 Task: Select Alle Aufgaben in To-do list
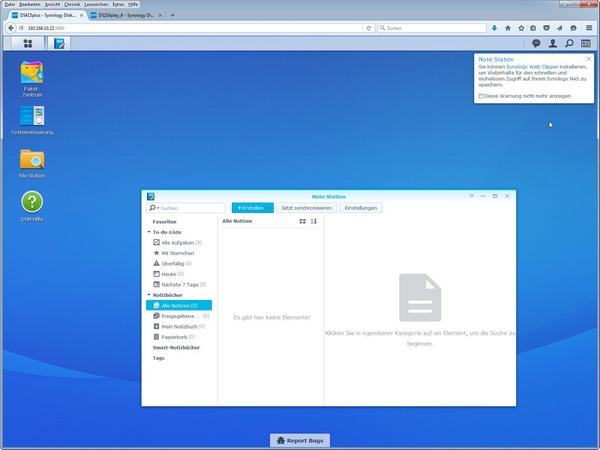(179, 243)
